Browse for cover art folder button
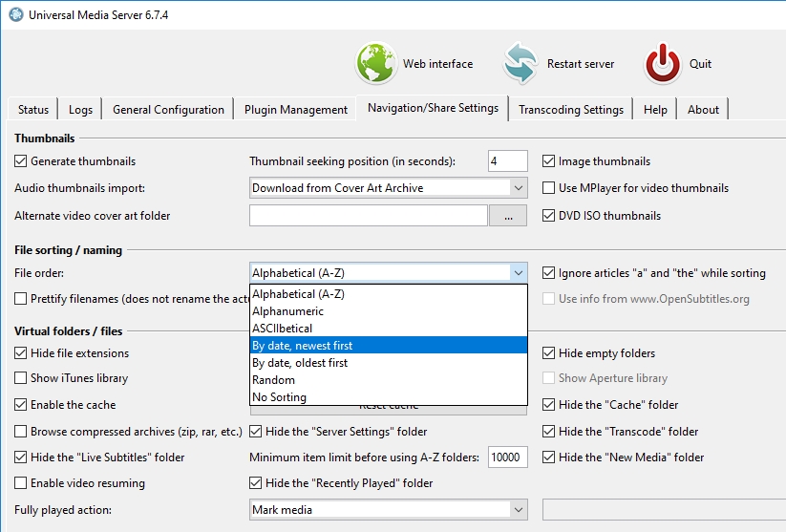Image resolution: width=786 pixels, height=532 pixels. point(508,215)
